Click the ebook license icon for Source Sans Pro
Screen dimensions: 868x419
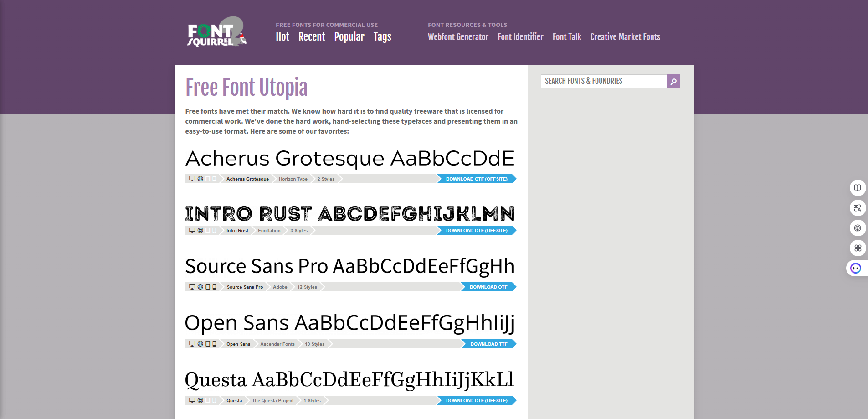(207, 287)
